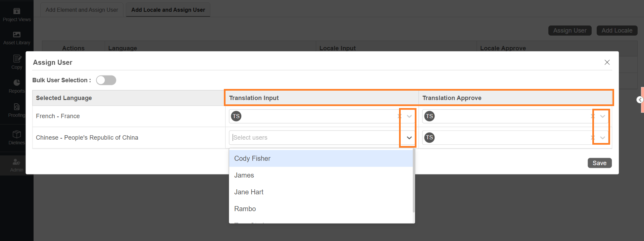The width and height of the screenshot is (644, 241).
Task: Select Cody Fisher from the user list
Action: (252, 158)
